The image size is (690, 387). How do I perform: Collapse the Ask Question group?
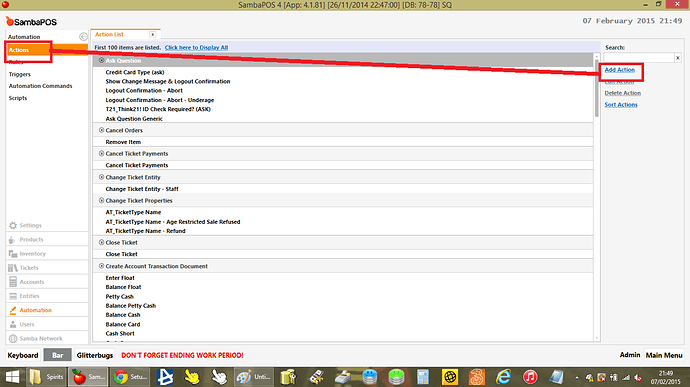[x=101, y=60]
